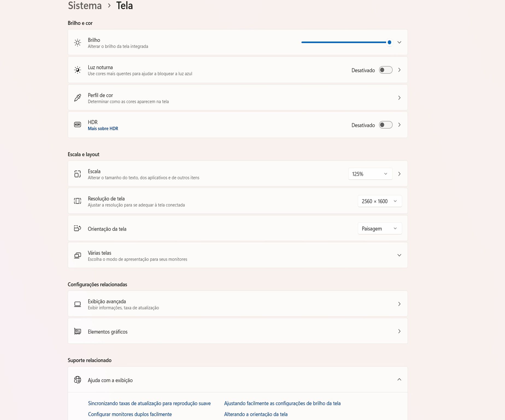Open the Mais sobre HDR link
Screen dimensions: 505x420
coord(103,129)
